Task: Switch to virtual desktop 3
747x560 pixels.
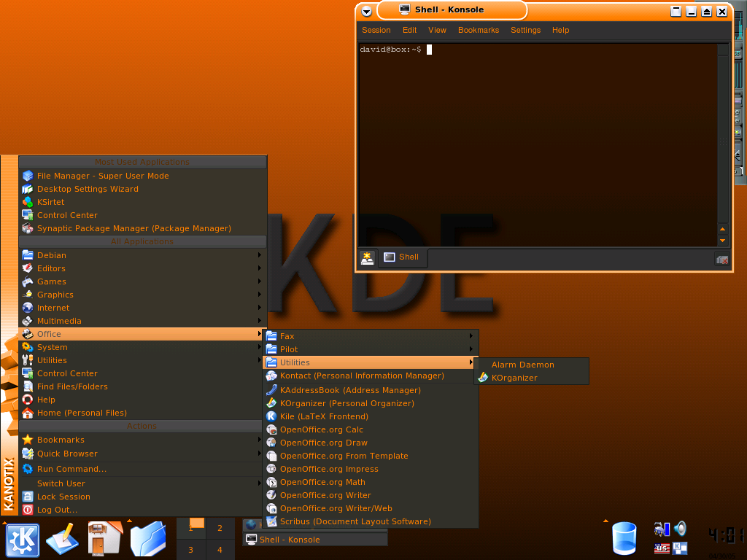Action: (190, 550)
